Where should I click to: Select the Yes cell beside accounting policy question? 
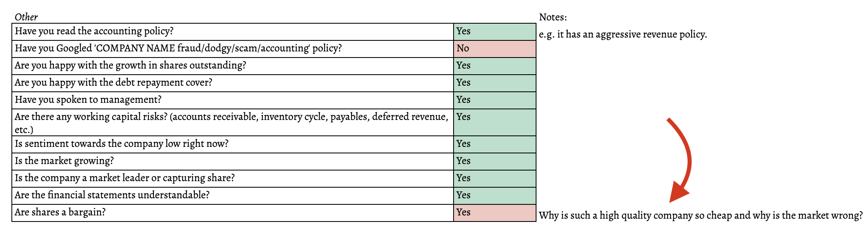pyautogui.click(x=494, y=31)
